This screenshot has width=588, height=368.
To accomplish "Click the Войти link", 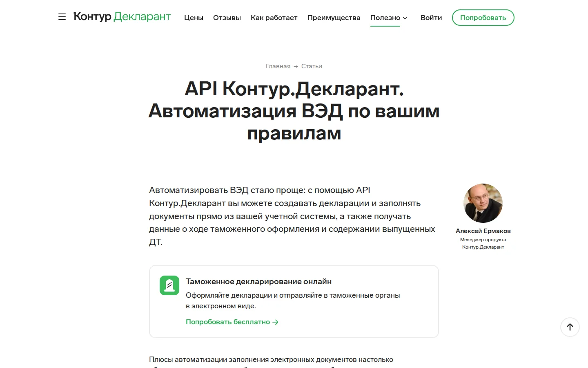I will click(x=431, y=18).
